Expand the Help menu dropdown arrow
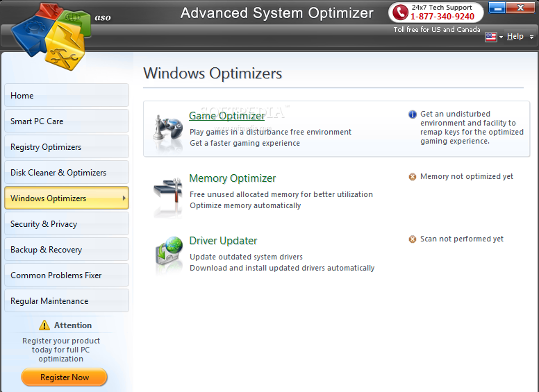The image size is (539, 392). [531, 37]
